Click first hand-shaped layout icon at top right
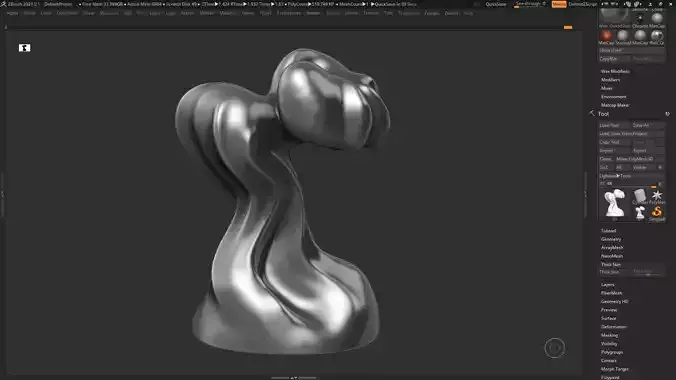This screenshot has width=676, height=380. click(629, 4)
